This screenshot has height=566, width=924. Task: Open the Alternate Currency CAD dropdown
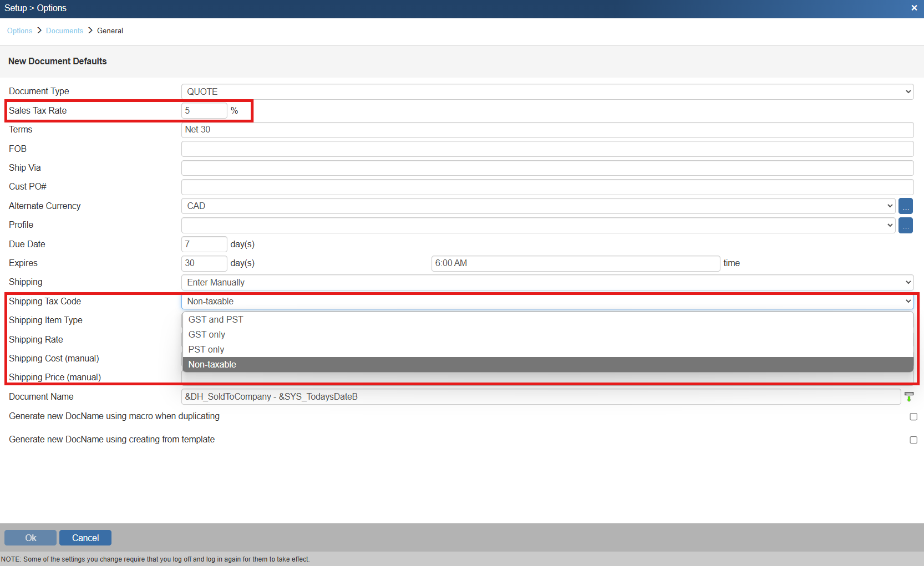pos(537,206)
